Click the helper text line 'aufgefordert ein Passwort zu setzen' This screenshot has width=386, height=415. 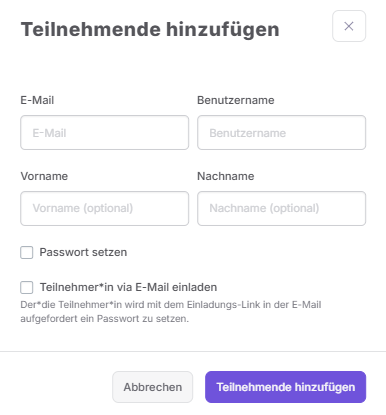click(105, 319)
